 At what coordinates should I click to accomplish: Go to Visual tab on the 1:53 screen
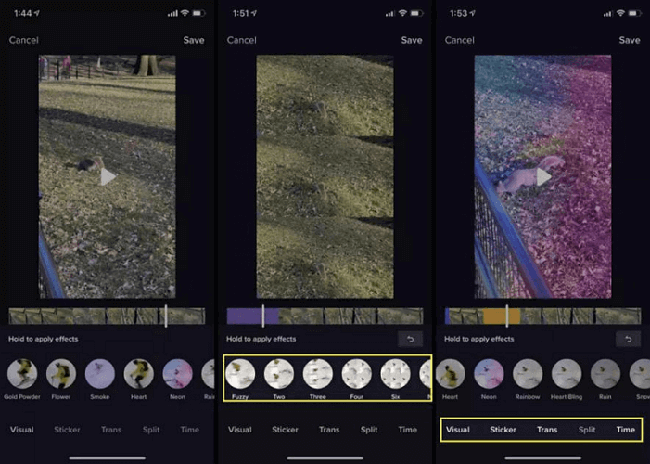click(458, 430)
